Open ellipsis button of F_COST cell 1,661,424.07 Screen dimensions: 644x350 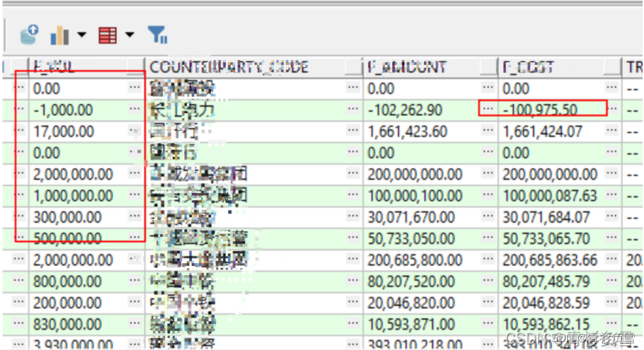pos(611,130)
